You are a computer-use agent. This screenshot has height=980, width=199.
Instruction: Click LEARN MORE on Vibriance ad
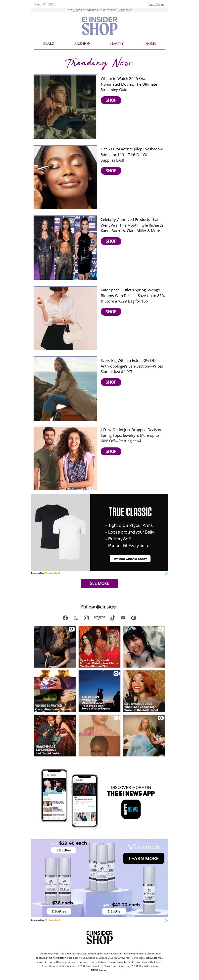click(144, 858)
